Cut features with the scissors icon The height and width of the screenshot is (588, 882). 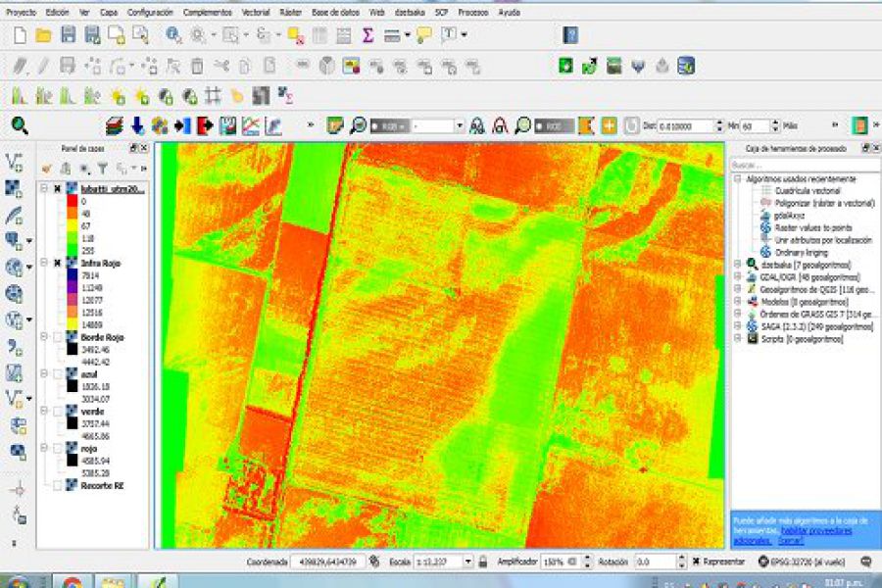(x=221, y=67)
